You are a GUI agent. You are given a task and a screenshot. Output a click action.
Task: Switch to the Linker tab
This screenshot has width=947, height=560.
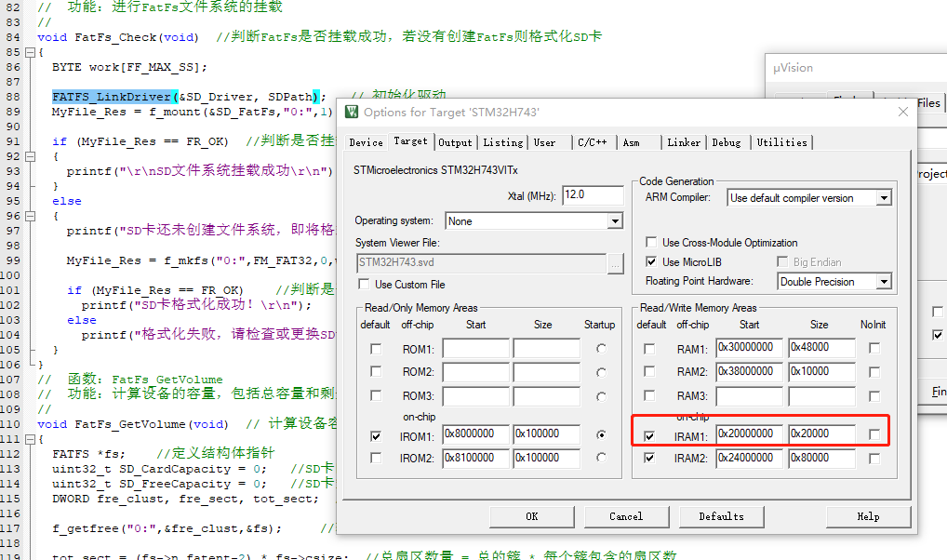(x=684, y=142)
